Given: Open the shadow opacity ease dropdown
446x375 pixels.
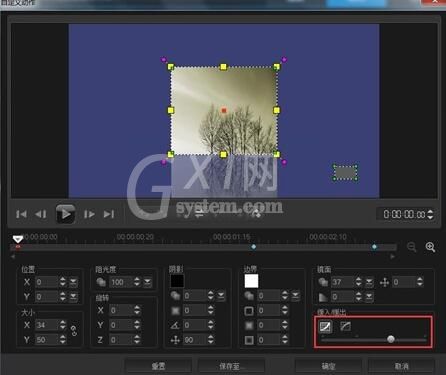Looking at the screenshot, I should point(221,296).
